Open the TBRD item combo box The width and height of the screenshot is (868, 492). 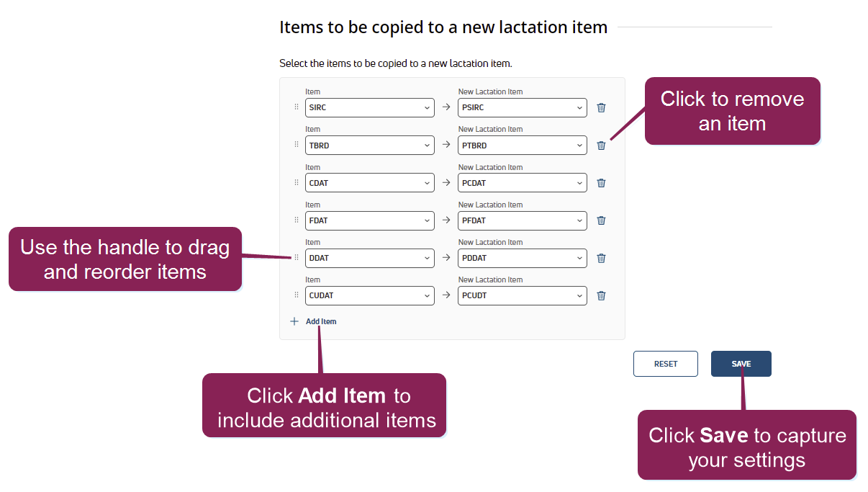[369, 146]
